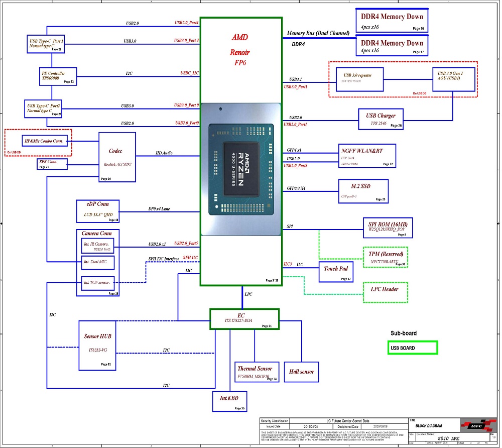Select DDR4 Memory Down block Page 17
This screenshot has height=448, width=502.
[x=393, y=46]
